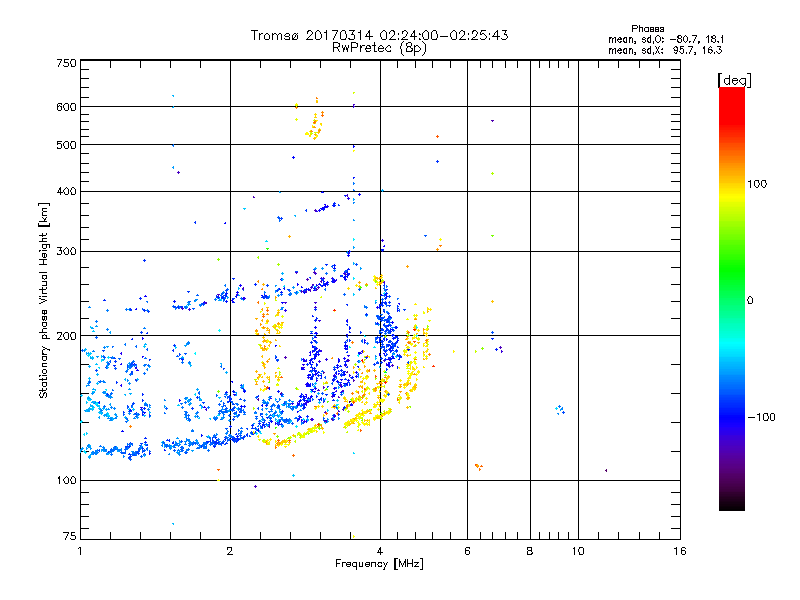Viewport: 800px width, 600px height.
Task: Click the x-axis tick label '16'
Action: click(680, 551)
